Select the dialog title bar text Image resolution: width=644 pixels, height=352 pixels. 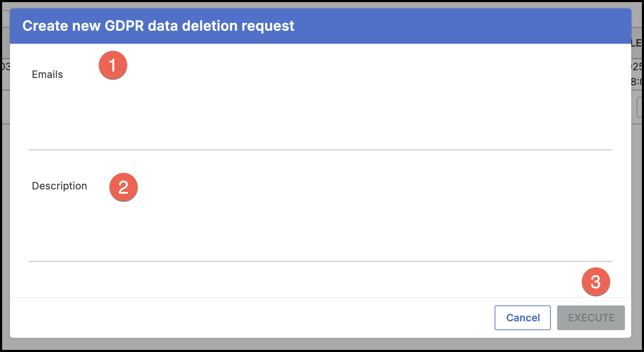point(159,25)
